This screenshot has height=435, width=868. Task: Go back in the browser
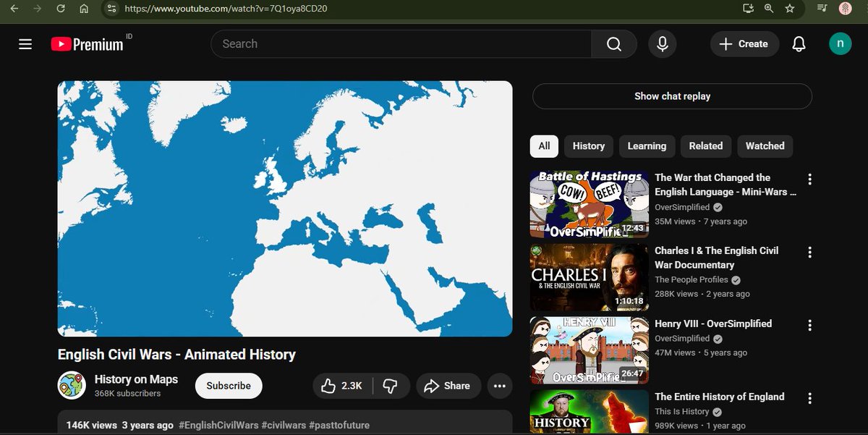pyautogui.click(x=14, y=9)
